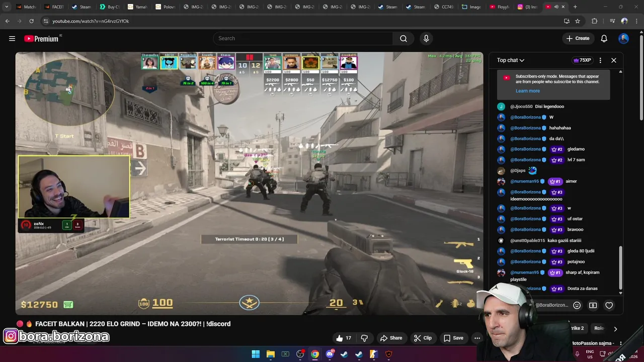Click the address bar URL
Viewport: 644px width, 362px height.
tap(91, 21)
